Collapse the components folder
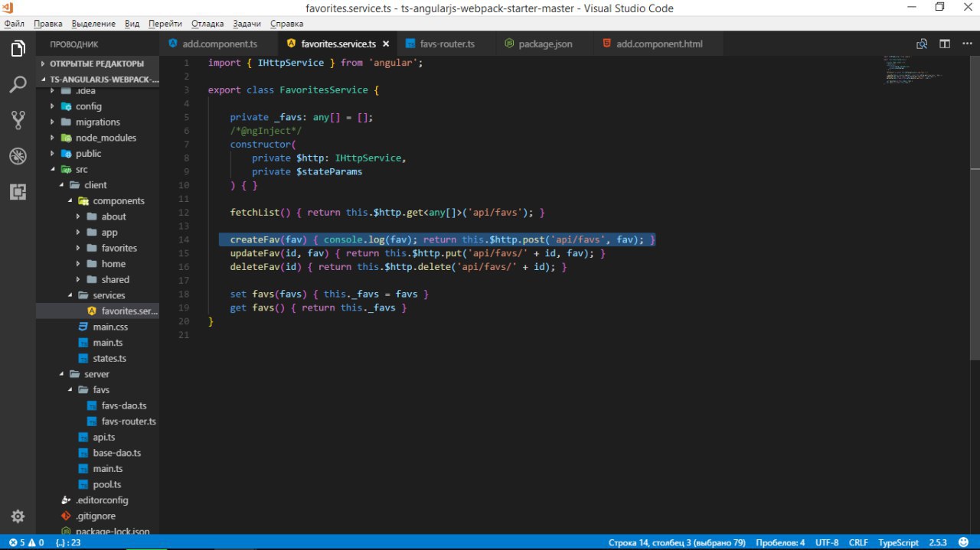This screenshot has height=550, width=980. pos(98,200)
